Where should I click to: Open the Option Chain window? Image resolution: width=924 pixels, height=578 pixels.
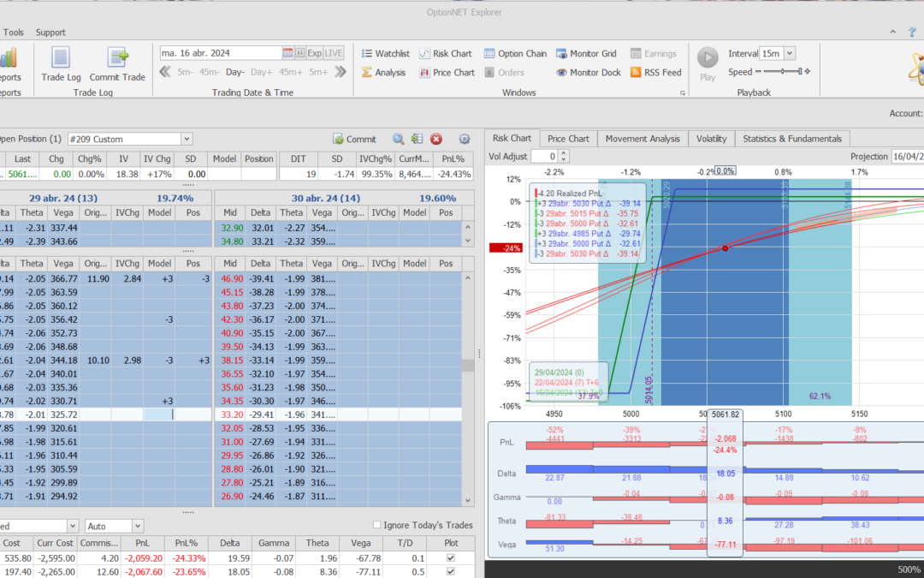point(515,53)
